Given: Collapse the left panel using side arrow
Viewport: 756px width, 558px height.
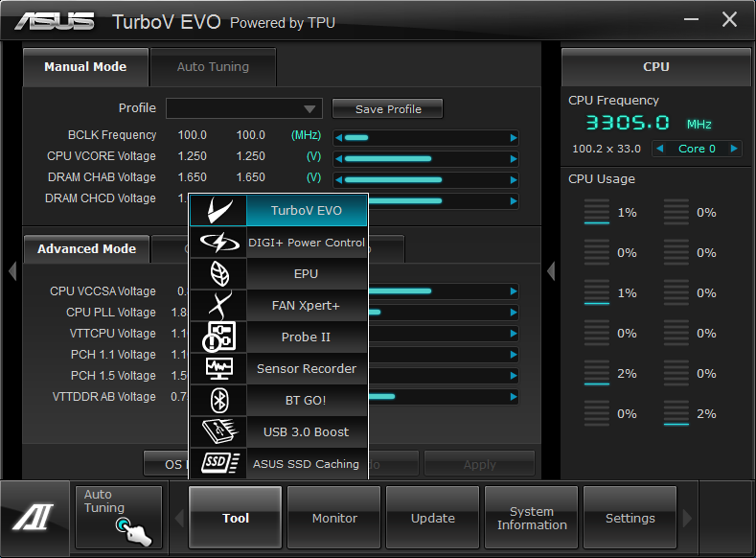Looking at the screenshot, I should [x=11, y=271].
